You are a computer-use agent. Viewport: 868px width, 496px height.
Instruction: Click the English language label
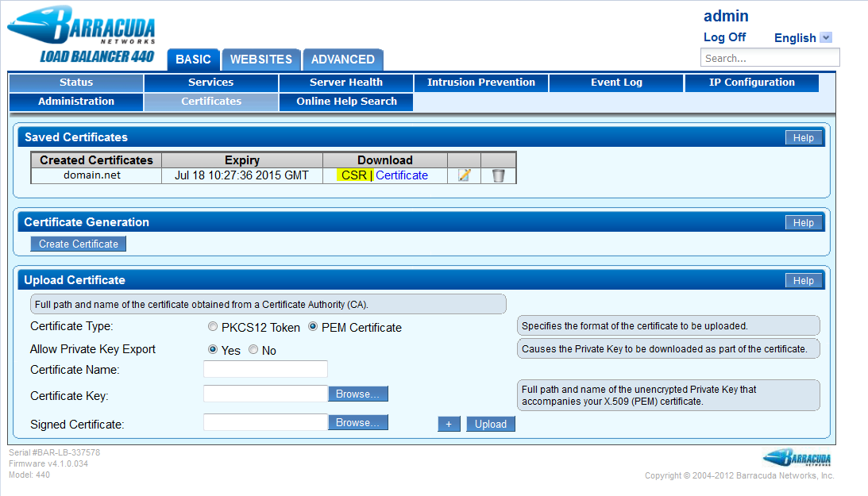pyautogui.click(x=795, y=37)
